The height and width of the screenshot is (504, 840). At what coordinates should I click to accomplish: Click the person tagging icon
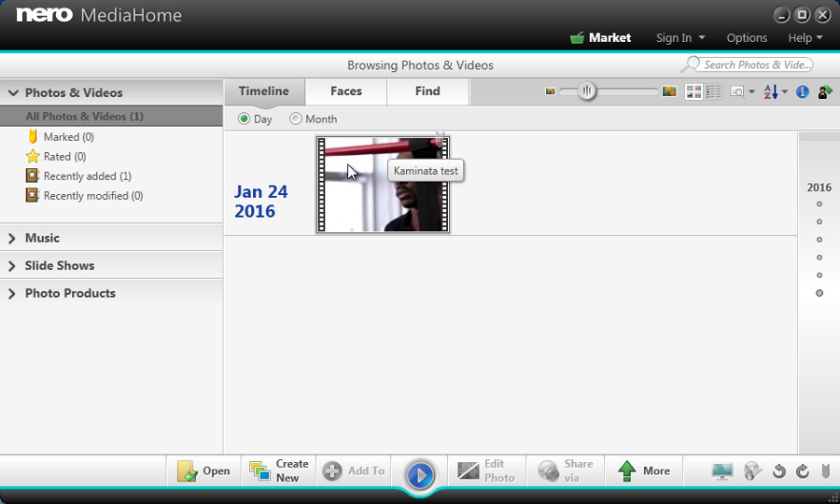pyautogui.click(x=824, y=92)
